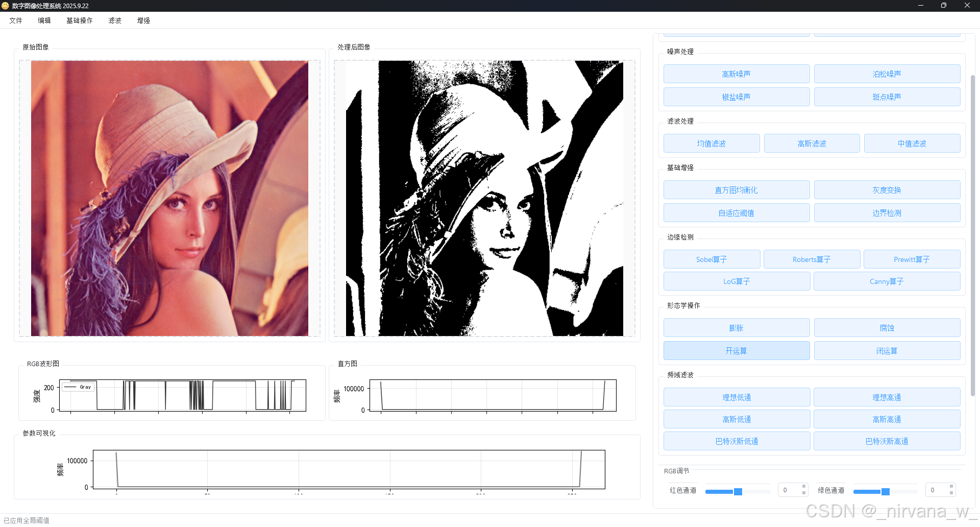Apply 腐蚀 erosion operation

(887, 328)
